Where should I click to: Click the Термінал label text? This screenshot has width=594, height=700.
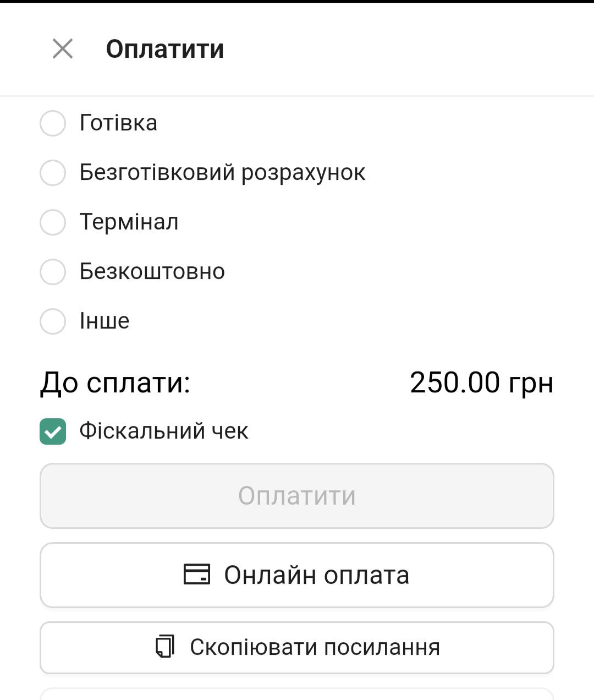pos(129,222)
